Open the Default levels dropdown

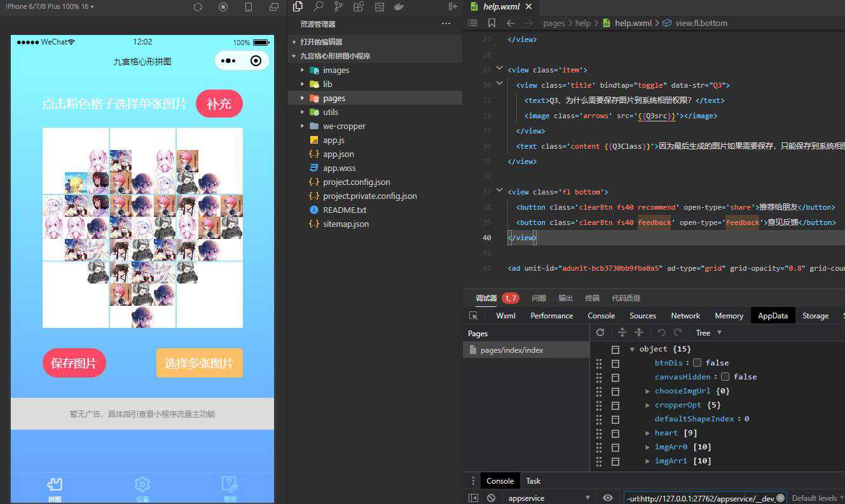pyautogui.click(x=817, y=498)
